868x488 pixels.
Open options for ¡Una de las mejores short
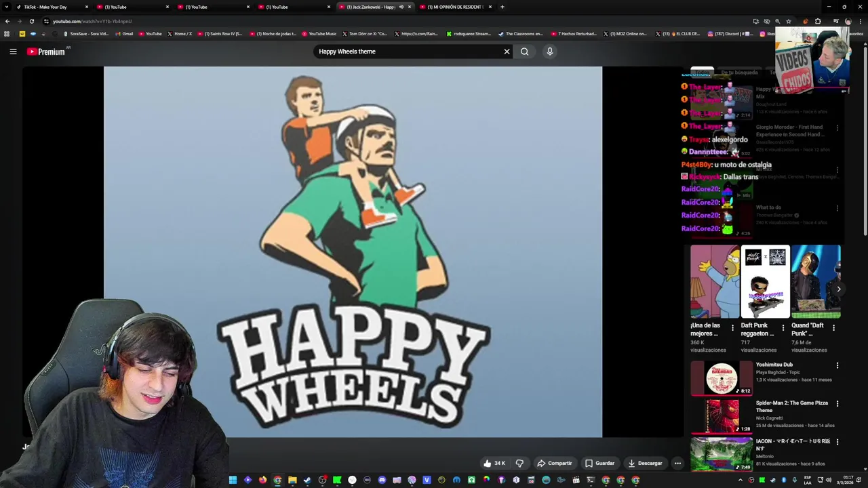pyautogui.click(x=732, y=327)
